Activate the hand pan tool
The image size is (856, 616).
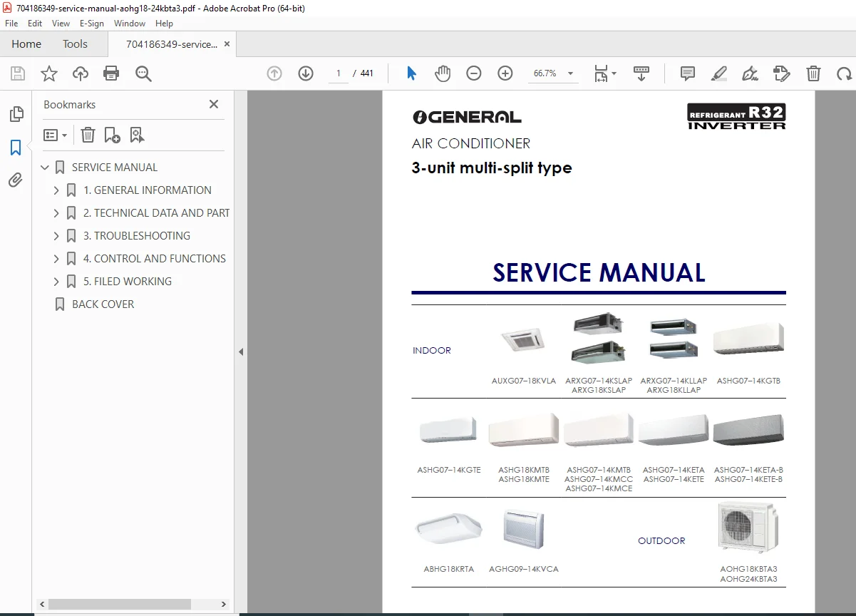[x=443, y=73]
